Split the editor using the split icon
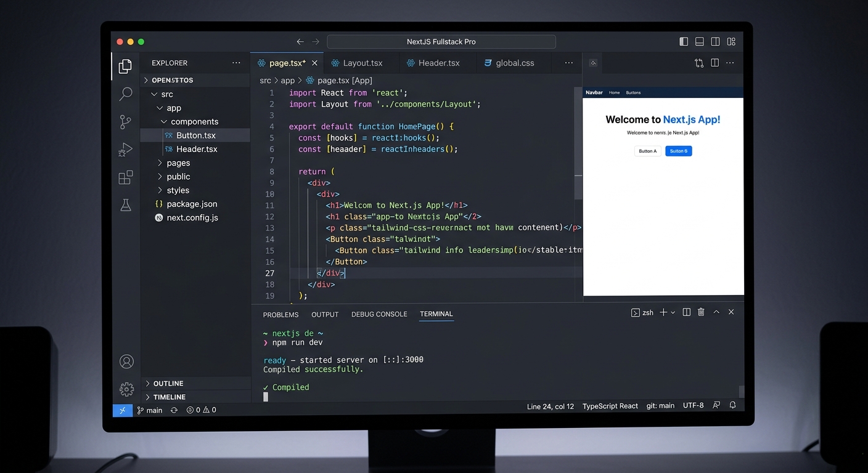 [715, 62]
